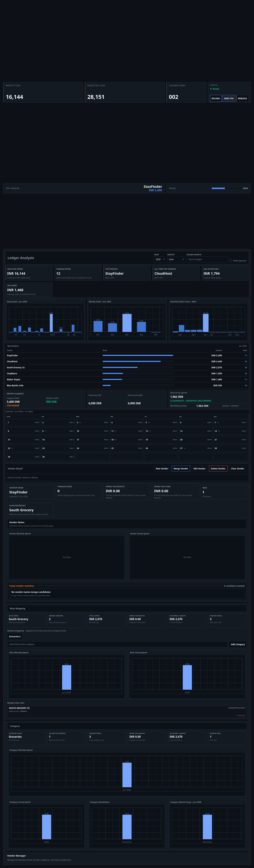
Task: Select calendar day 12
Action: click(x=161, y=431)
